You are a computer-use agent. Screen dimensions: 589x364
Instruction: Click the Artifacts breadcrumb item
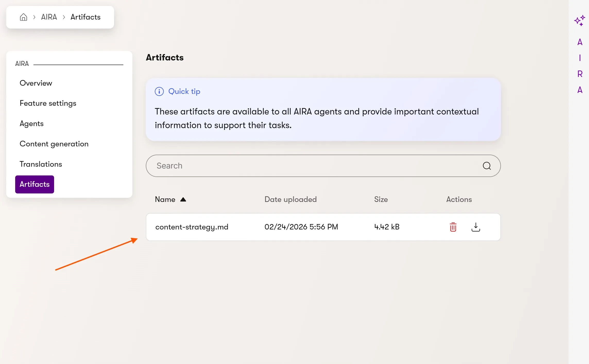[x=86, y=17]
